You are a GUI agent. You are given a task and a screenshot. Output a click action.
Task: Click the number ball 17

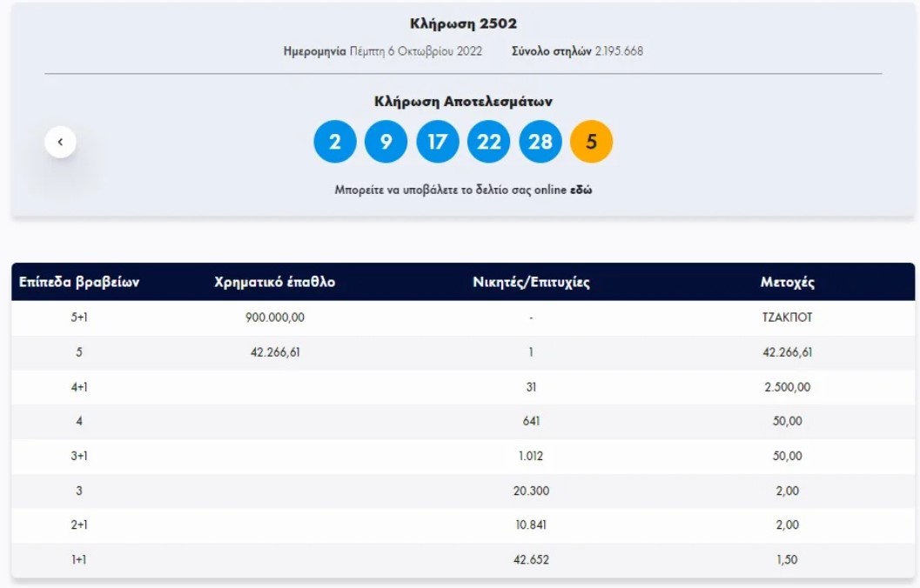tap(438, 141)
